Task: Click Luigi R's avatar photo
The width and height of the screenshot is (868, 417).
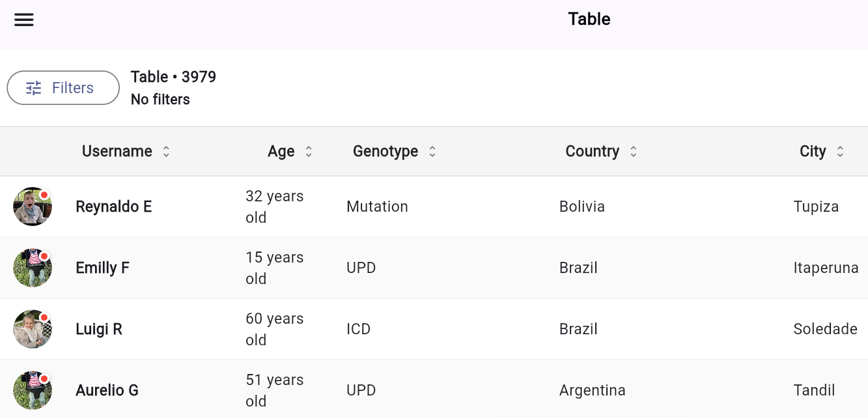Action: [x=33, y=329]
